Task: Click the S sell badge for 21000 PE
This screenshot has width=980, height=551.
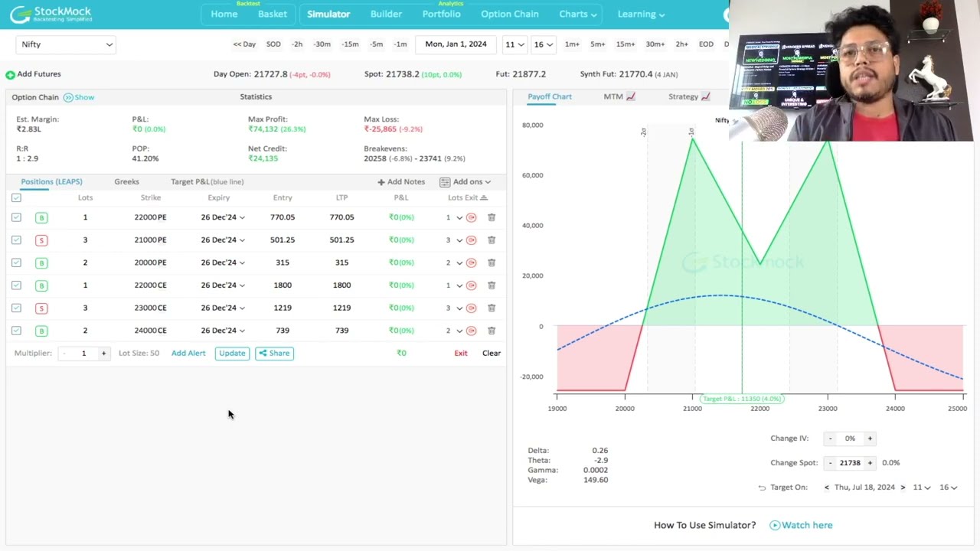Action: (41, 240)
